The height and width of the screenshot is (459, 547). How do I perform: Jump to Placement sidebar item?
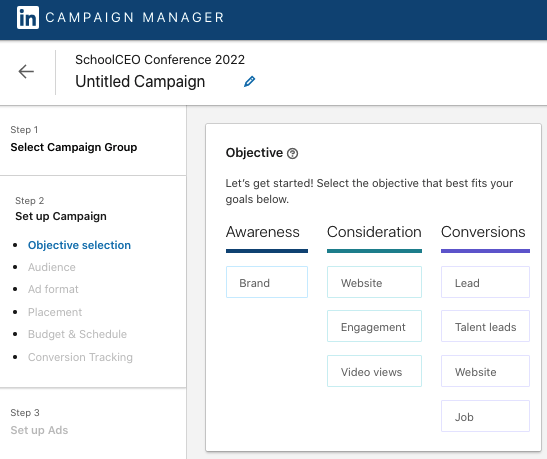55,312
